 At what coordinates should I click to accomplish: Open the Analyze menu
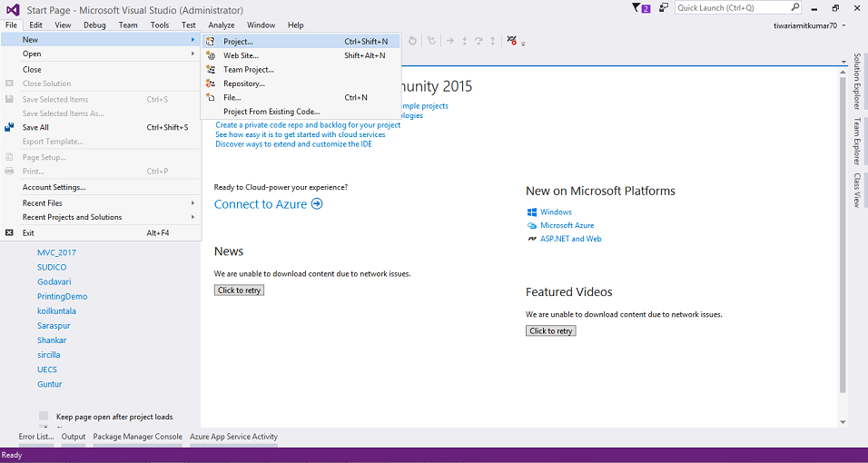(222, 25)
